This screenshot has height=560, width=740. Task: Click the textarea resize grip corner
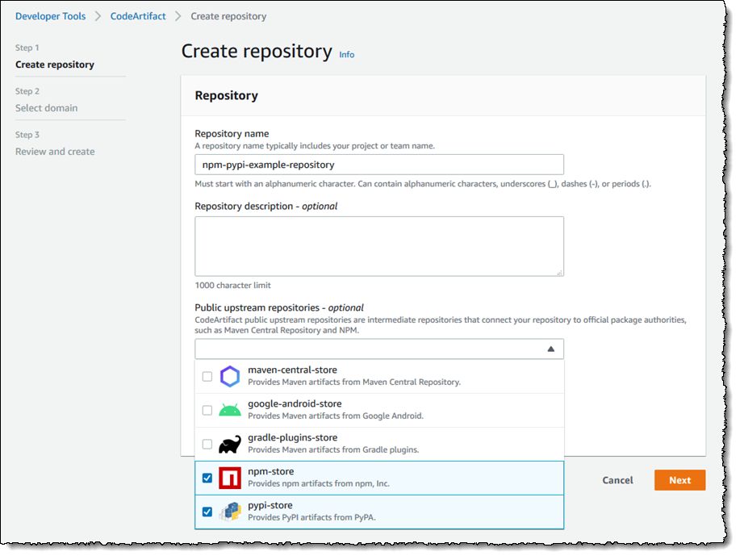(559, 272)
